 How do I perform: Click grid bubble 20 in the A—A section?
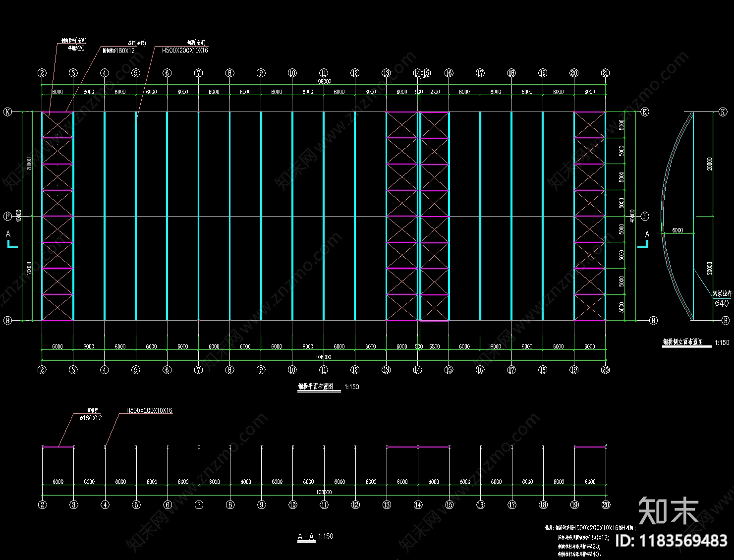[x=606, y=505]
